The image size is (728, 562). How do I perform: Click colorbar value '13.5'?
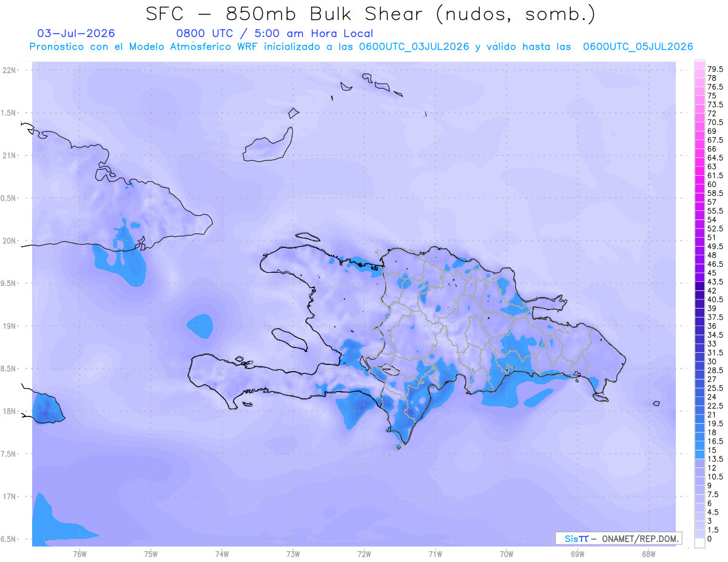[715, 459]
